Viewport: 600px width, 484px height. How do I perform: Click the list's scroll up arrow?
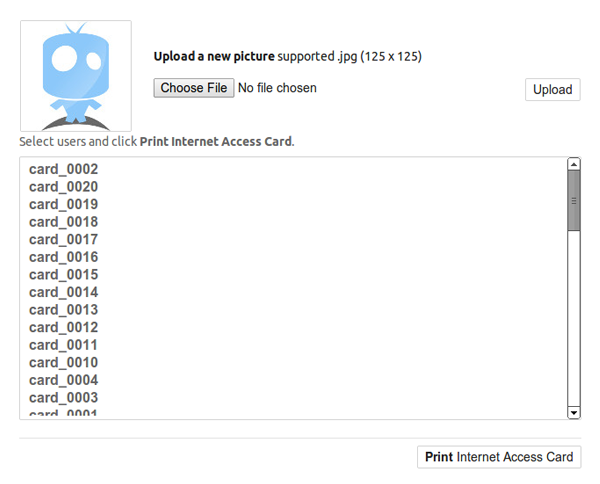[x=574, y=165]
